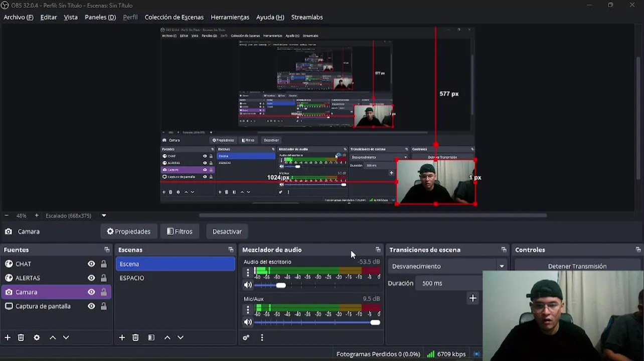Open Colección de Escenas menu

point(174,17)
